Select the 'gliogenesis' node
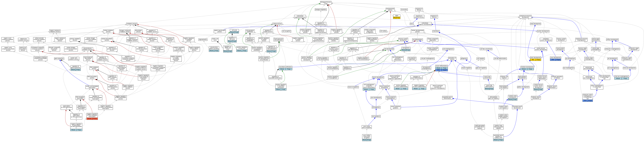The image size is (644, 142). tap(464, 59)
